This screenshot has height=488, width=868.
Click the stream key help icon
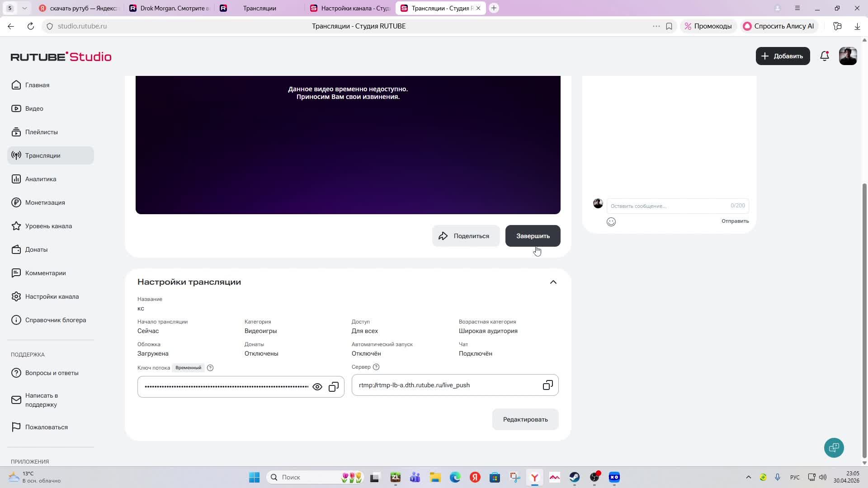210,368
